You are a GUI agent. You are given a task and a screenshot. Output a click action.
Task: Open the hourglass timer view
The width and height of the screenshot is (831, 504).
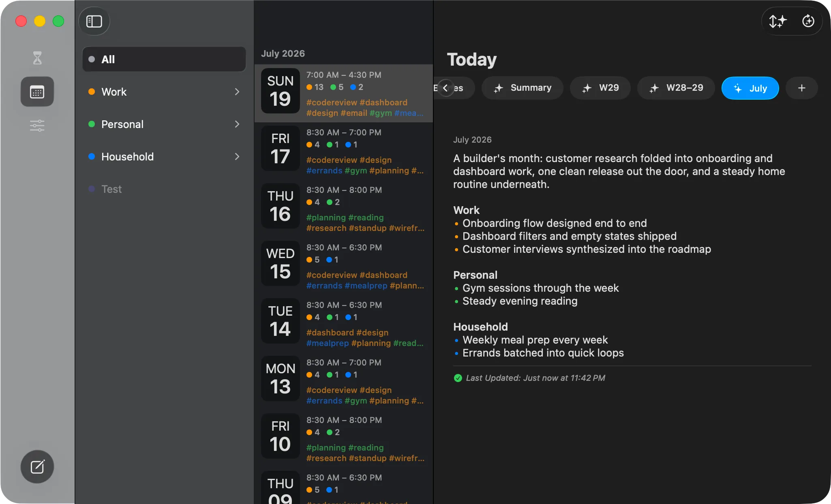pyautogui.click(x=37, y=58)
